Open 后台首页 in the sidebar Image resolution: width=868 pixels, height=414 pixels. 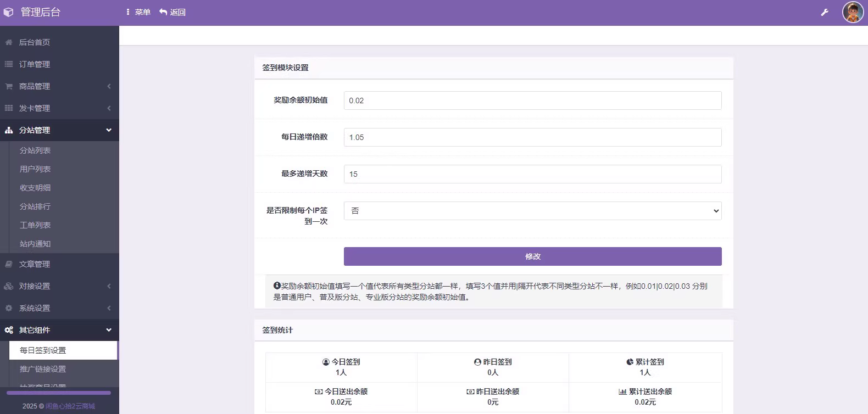(59, 42)
